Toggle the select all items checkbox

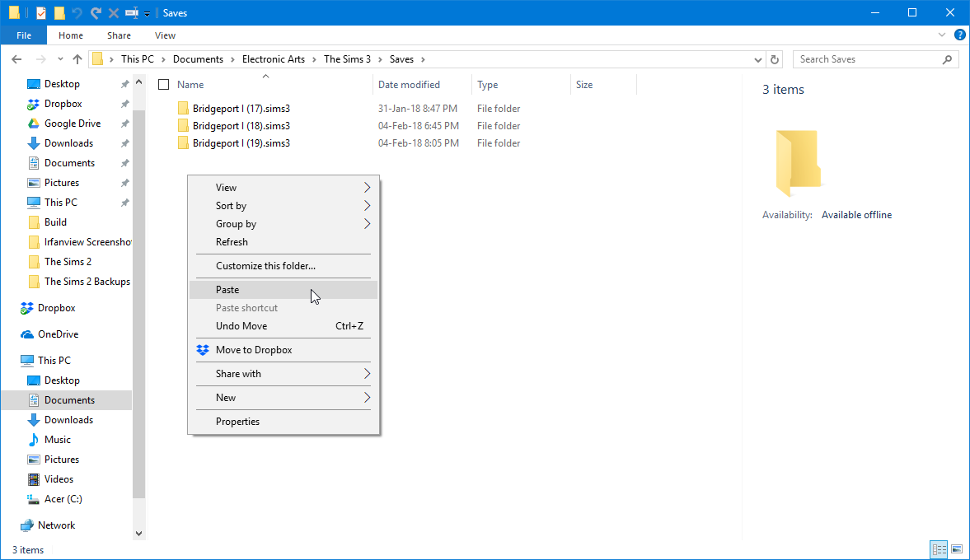(163, 85)
